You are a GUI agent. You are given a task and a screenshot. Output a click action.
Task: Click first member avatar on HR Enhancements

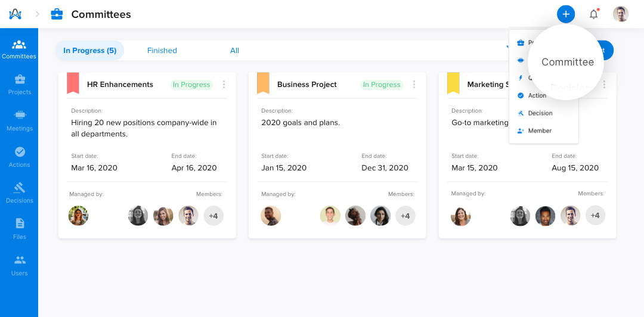138,216
